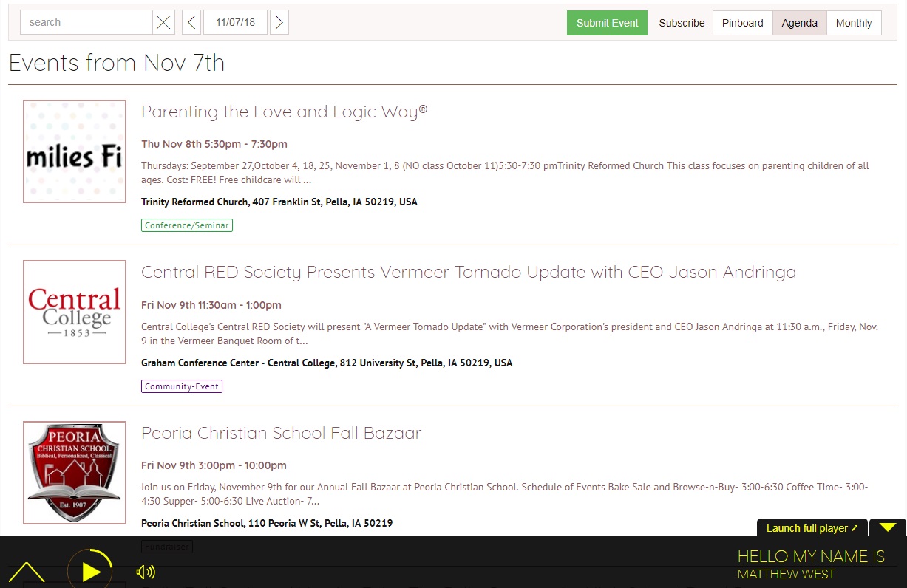Click the 'Hello My Name Is' song title

point(811,557)
